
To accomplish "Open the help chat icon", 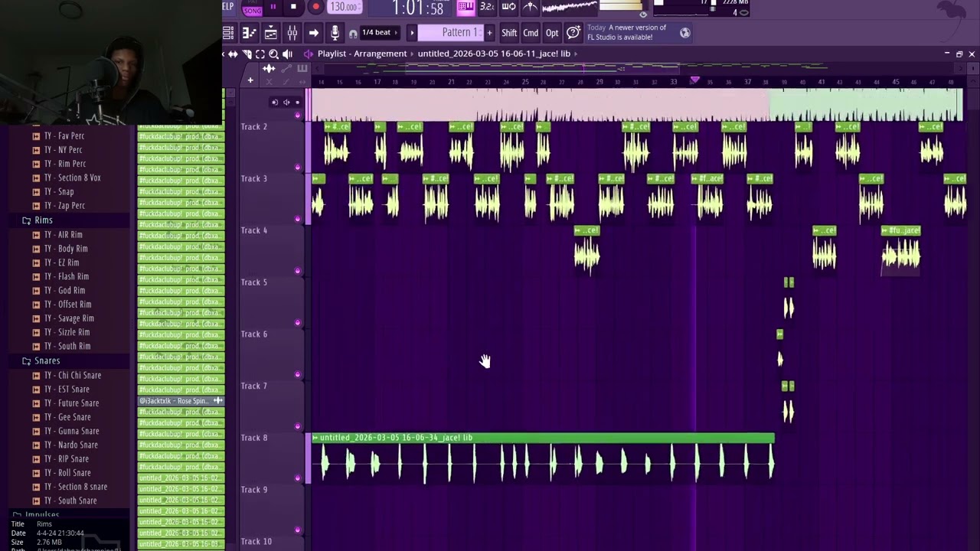I will [573, 33].
